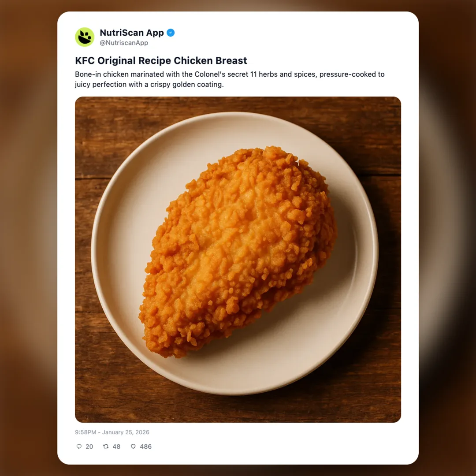Select the KFC Original Recipe Chicken Breast title
Image resolution: width=476 pixels, height=476 pixels.
[161, 60]
